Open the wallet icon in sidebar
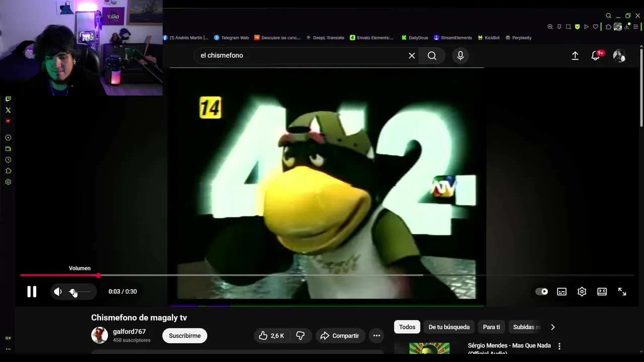Viewport: 644px width, 362px height. (8, 149)
